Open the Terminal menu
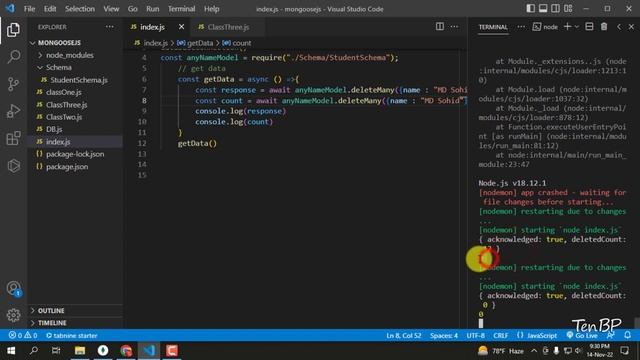Image resolution: width=640 pixels, height=360 pixels. click(181, 9)
